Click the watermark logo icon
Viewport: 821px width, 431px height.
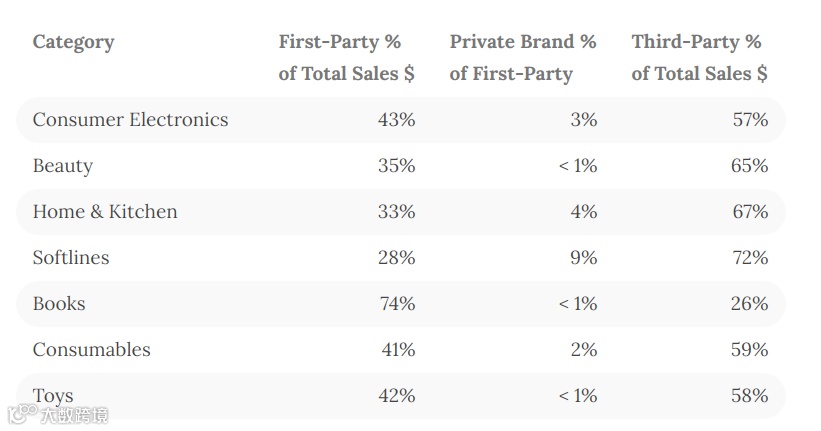pos(23,414)
